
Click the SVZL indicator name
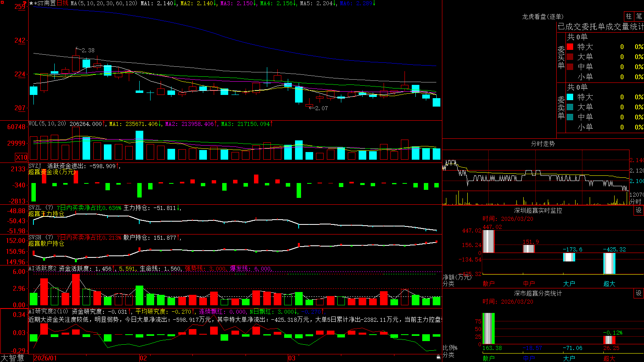35,208
